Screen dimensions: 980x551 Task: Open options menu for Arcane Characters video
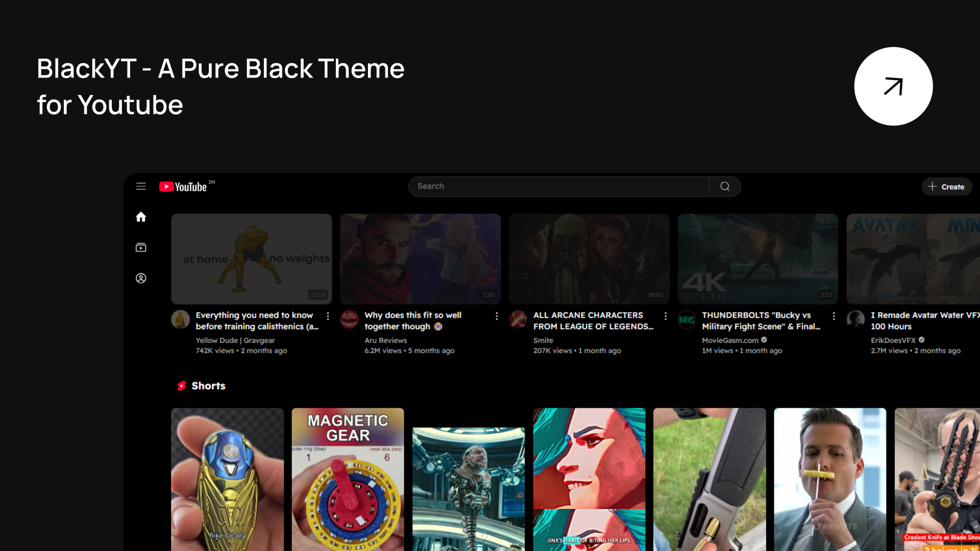[666, 316]
